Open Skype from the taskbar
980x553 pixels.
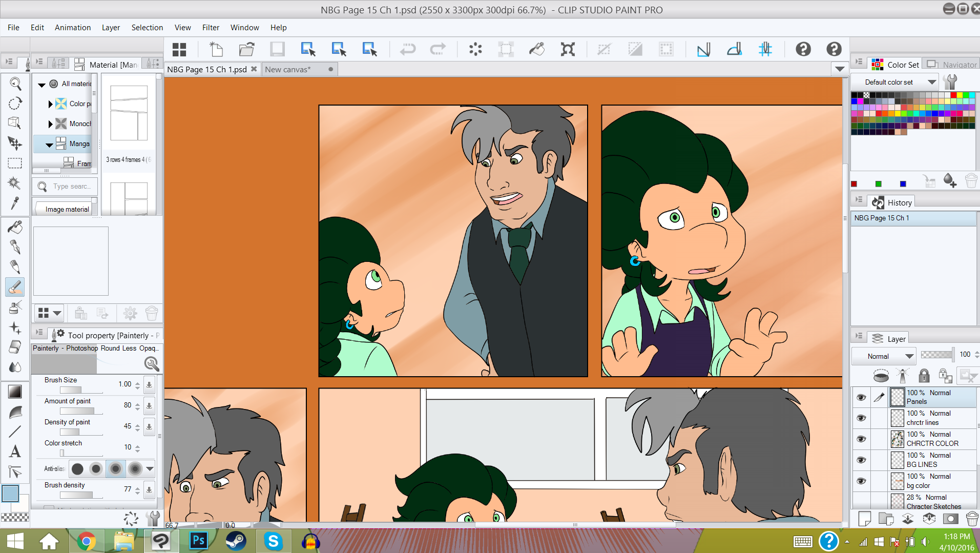pyautogui.click(x=273, y=540)
